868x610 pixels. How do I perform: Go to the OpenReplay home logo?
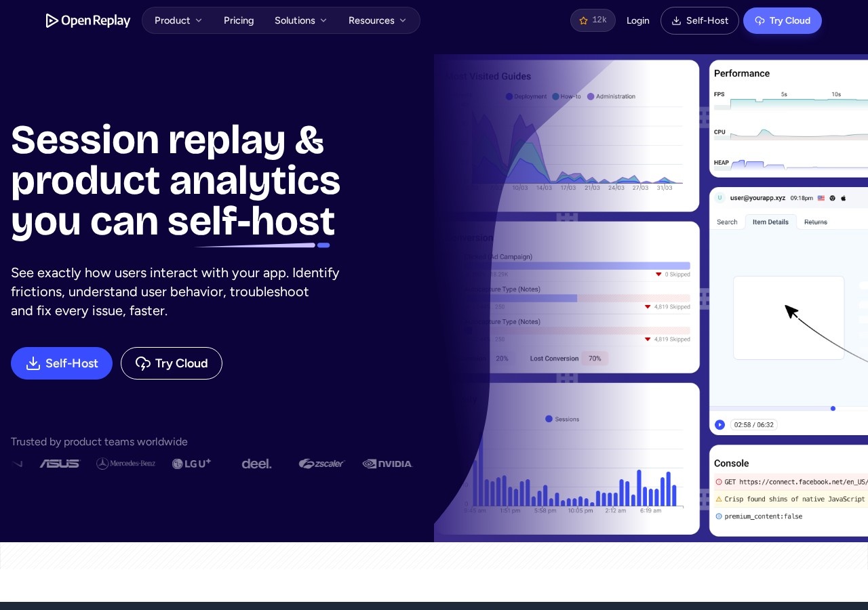point(87,20)
